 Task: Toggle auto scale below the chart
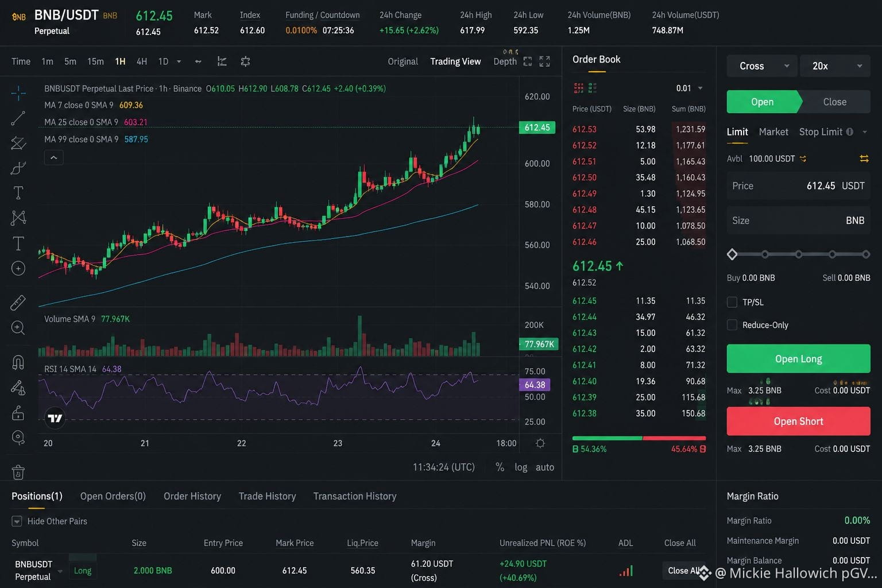click(x=545, y=467)
